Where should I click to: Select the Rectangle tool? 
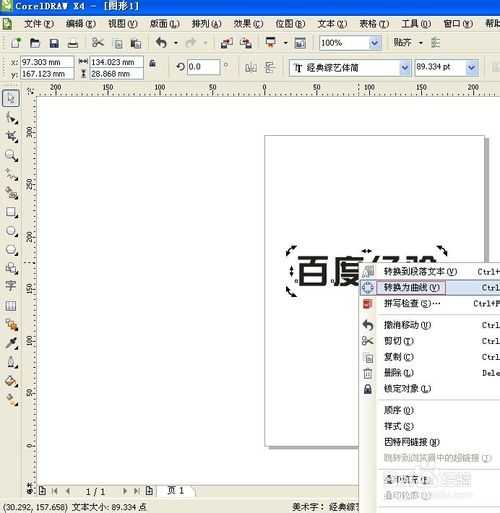coord(11,212)
